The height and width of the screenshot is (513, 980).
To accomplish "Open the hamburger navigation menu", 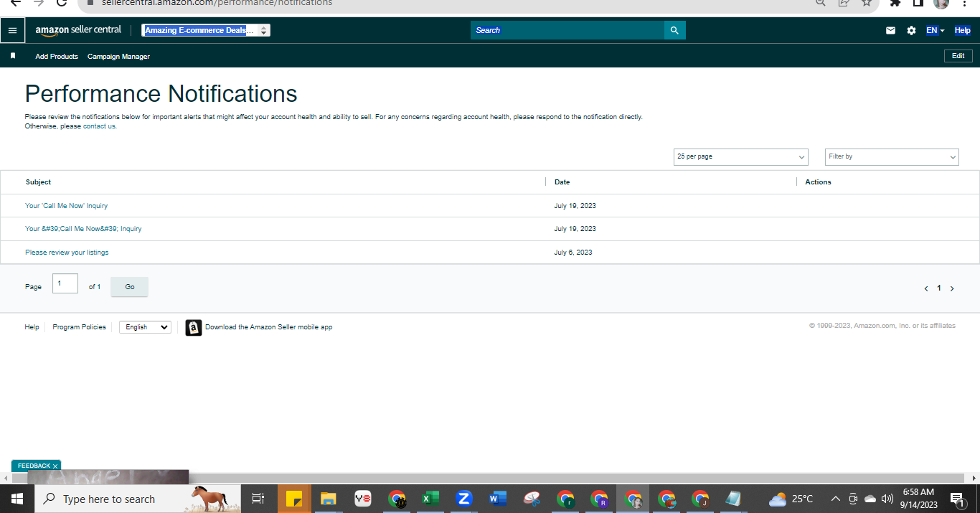I will [x=12, y=30].
